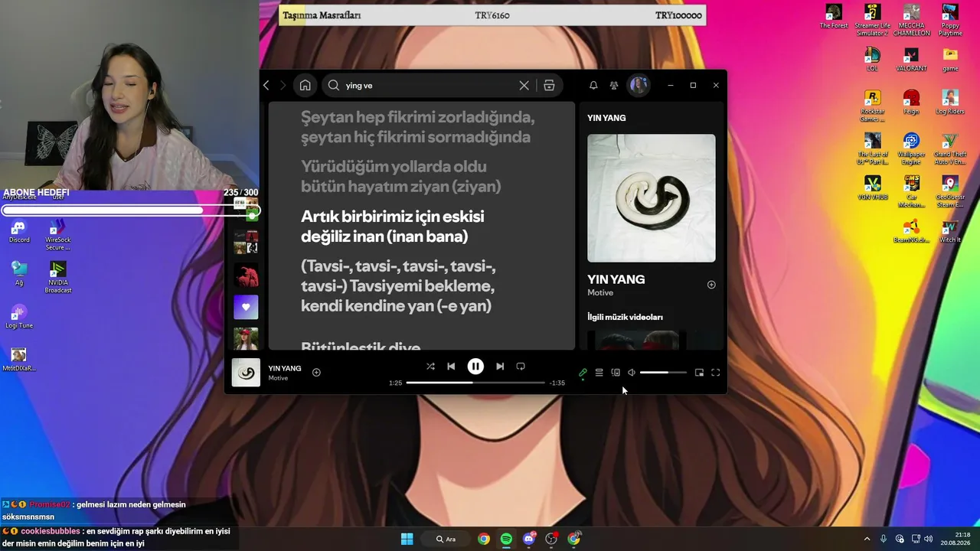Select Streamer Life Simulator 2 shortcut

[x=872, y=21]
